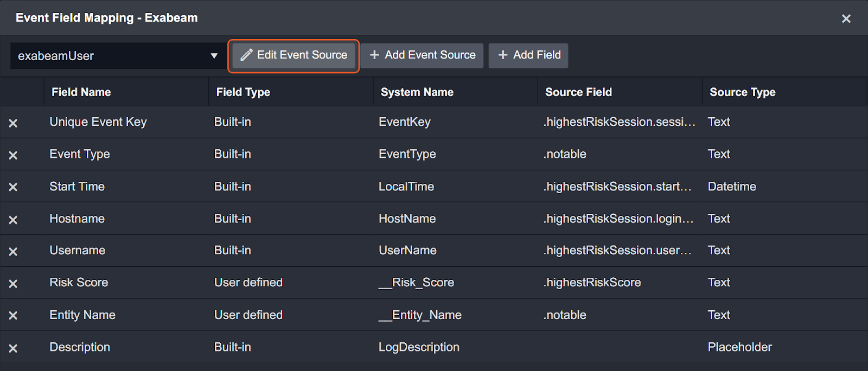
Task: Click the Datetime source type cell
Action: click(732, 187)
